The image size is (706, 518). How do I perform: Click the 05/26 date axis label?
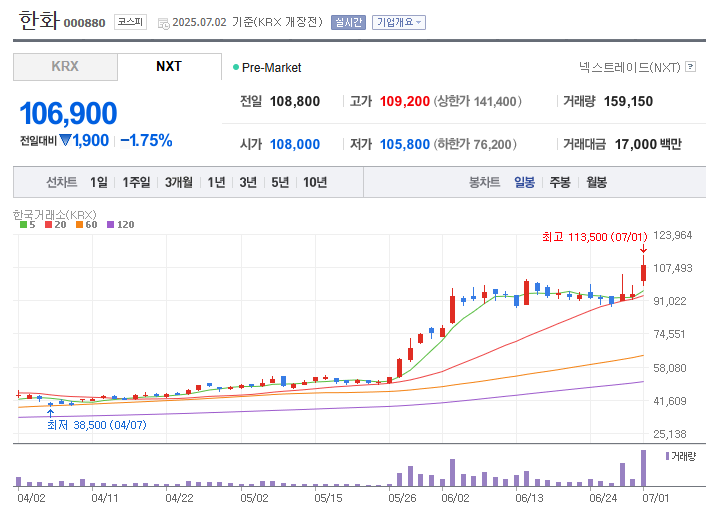click(x=402, y=498)
